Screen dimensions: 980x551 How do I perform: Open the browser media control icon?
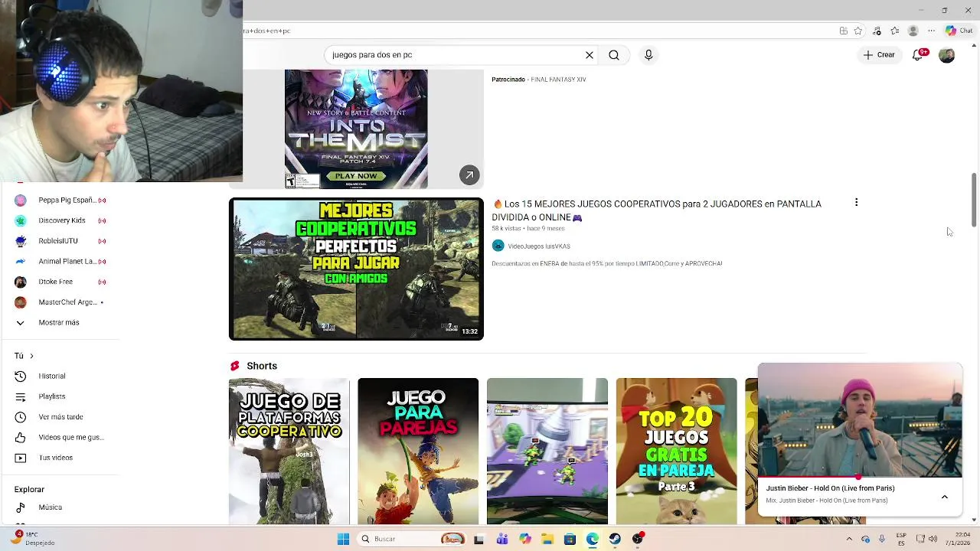click(x=877, y=31)
